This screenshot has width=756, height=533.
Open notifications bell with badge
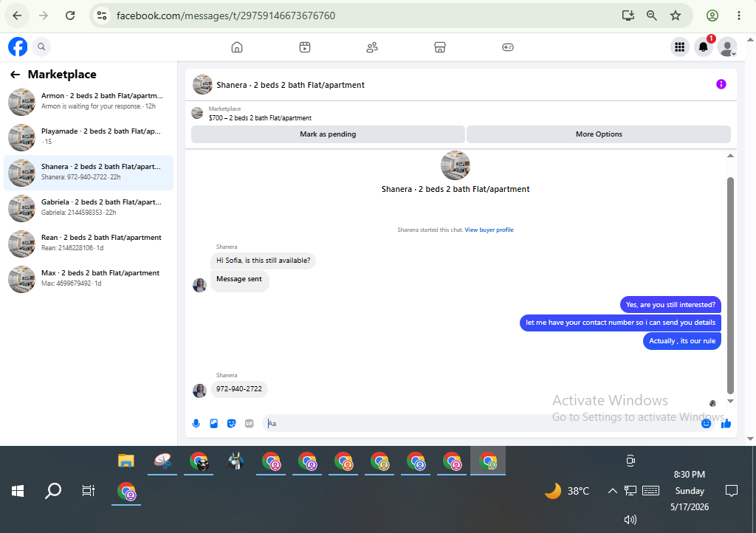tap(704, 47)
